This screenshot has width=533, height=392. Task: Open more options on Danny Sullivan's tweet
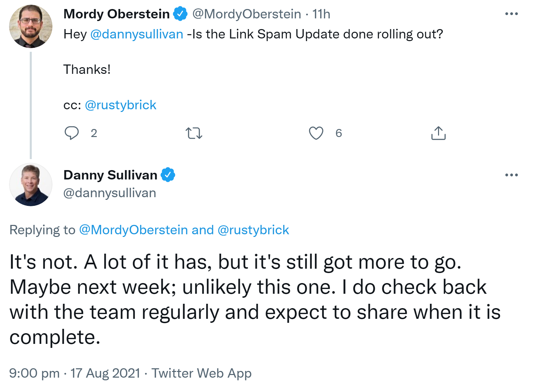(511, 175)
